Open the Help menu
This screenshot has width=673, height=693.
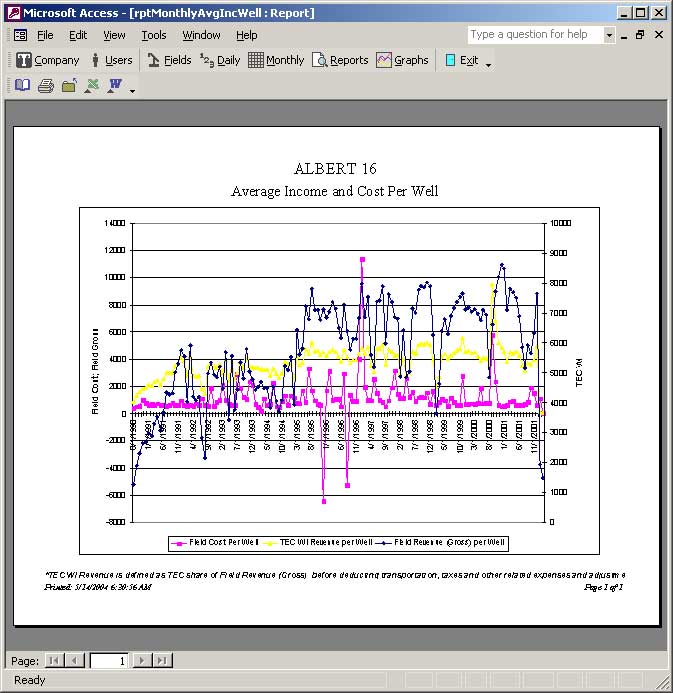[x=246, y=35]
